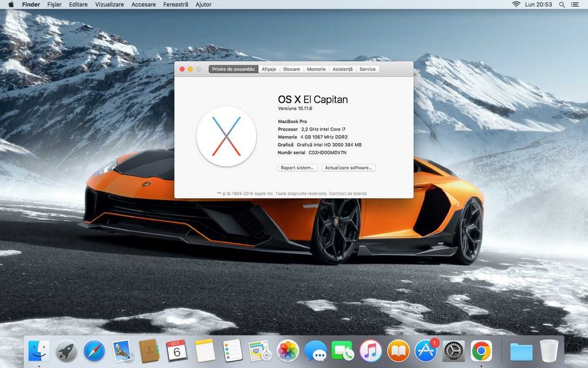Image resolution: width=588 pixels, height=368 pixels.
Task: Open Spotlight search magnifier icon
Action: point(562,5)
